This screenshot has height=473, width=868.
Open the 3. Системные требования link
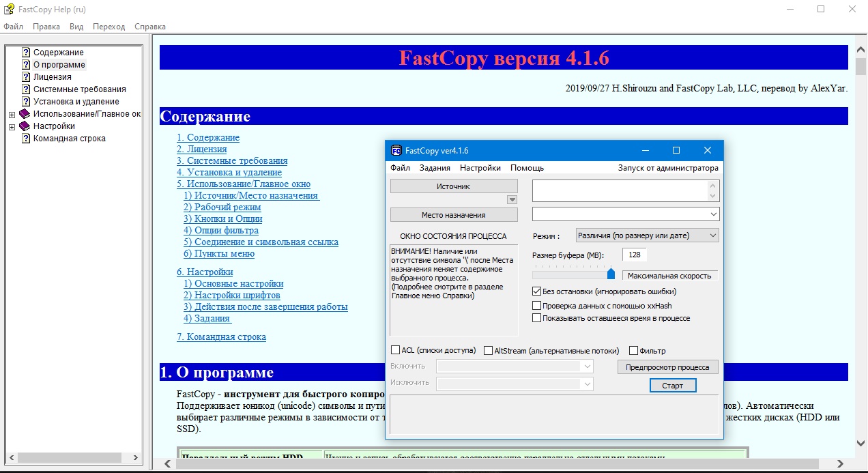(232, 161)
